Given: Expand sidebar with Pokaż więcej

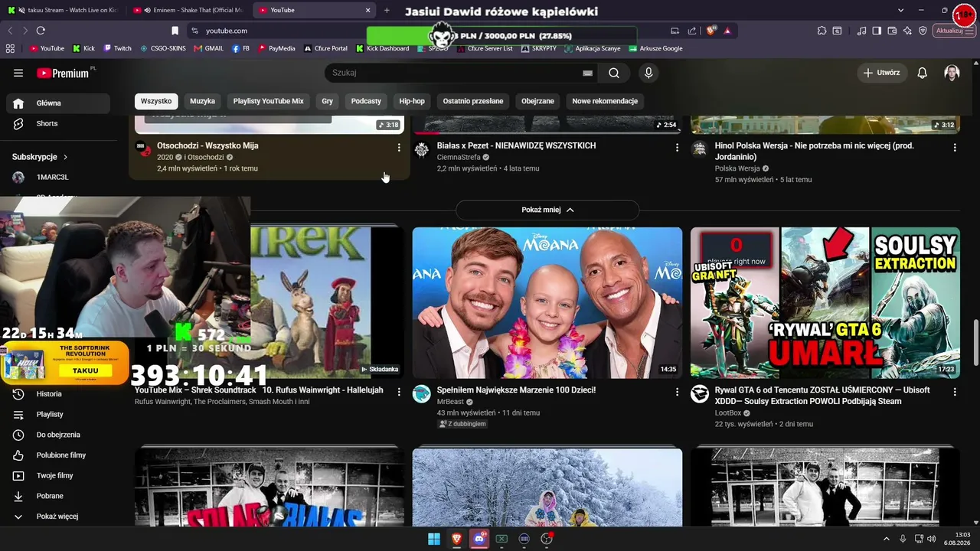Looking at the screenshot, I should [58, 517].
